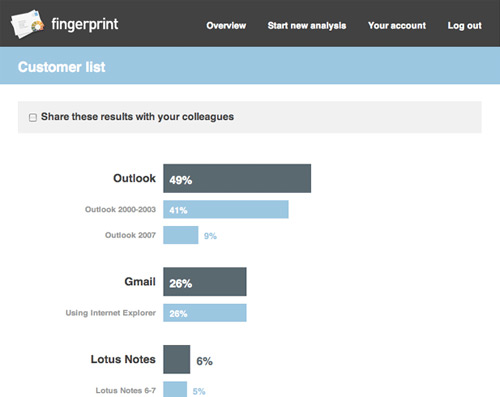The height and width of the screenshot is (397, 500).
Task: Click the Lotus Notes category label
Action: click(123, 359)
